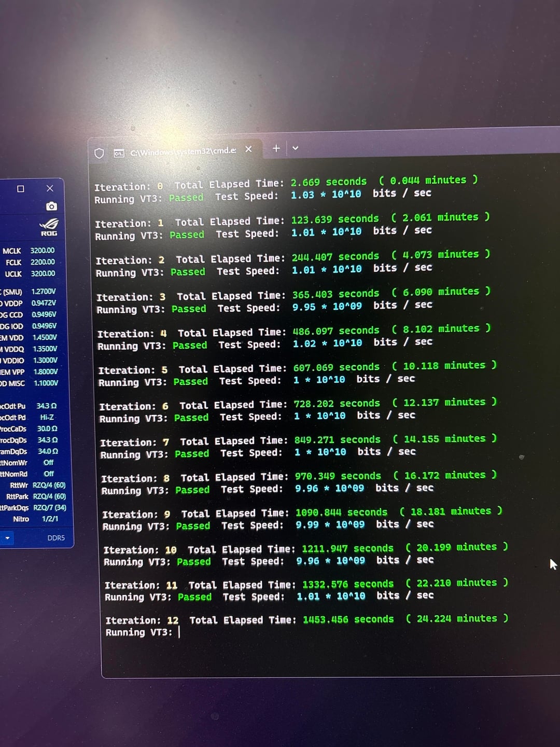Expand the memory module dropdown near DDR5
Viewport: 560px width, 747px height.
click(7, 538)
